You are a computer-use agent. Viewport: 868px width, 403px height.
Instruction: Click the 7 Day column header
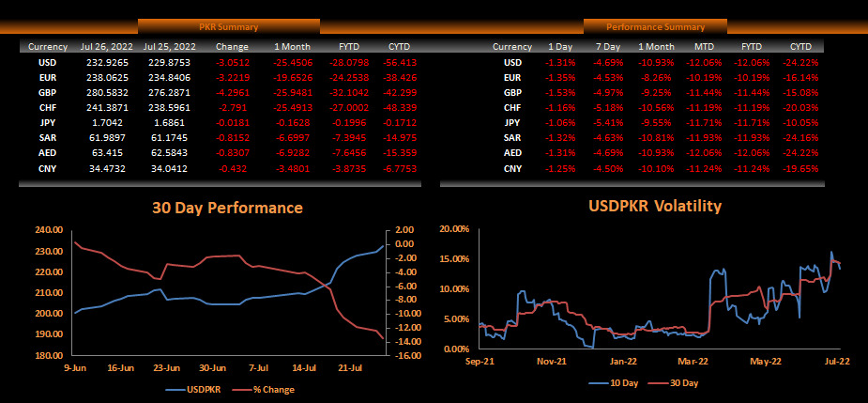coord(606,46)
